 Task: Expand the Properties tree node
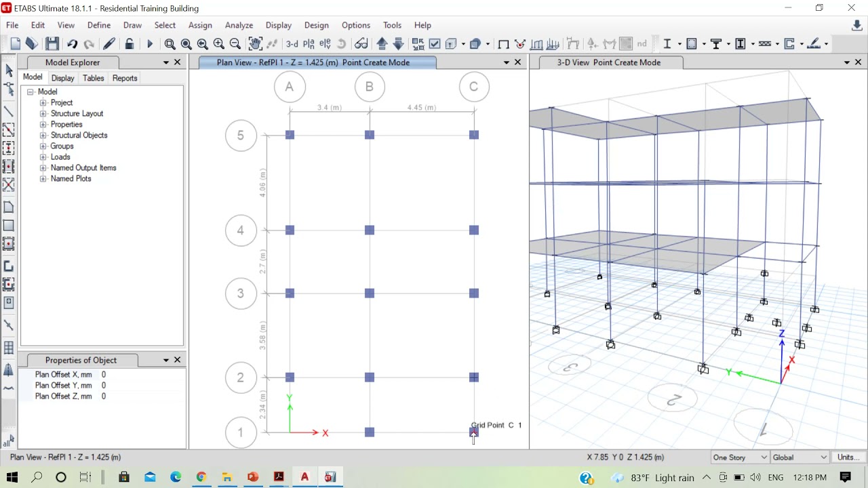pos(43,124)
